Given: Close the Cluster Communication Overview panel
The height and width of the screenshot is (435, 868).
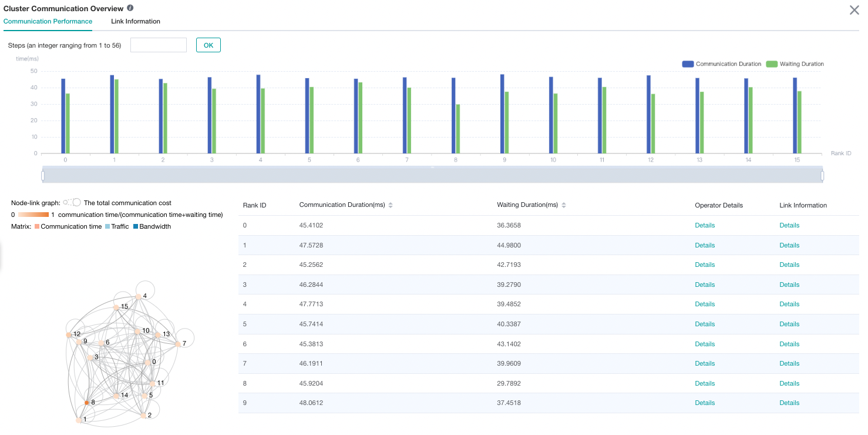Looking at the screenshot, I should click(854, 10).
